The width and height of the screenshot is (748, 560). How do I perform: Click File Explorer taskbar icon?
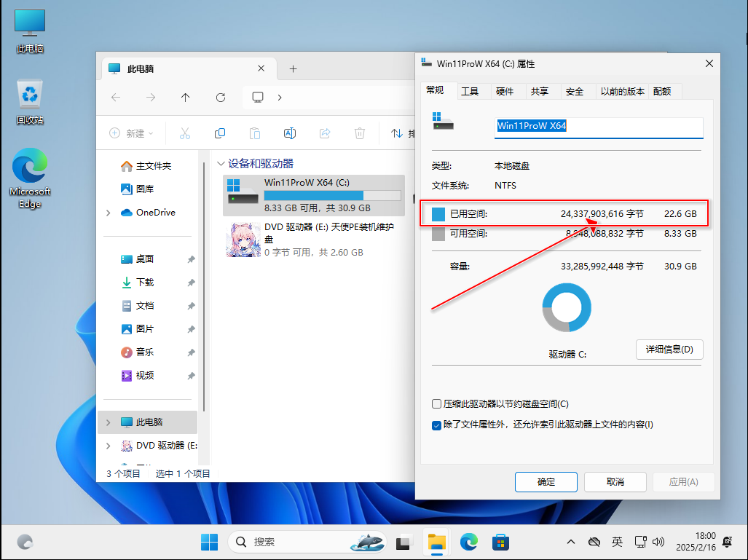coord(436,542)
